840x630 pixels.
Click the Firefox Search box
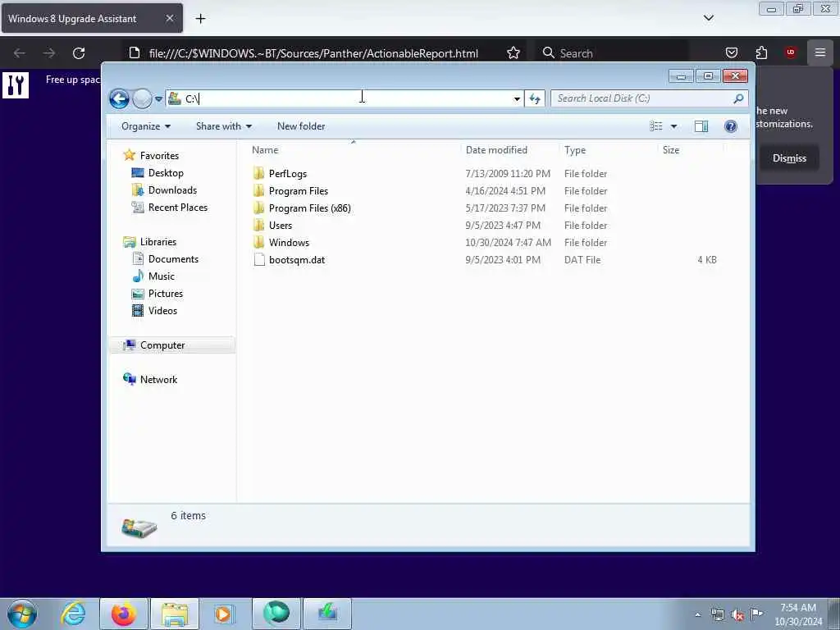point(610,53)
